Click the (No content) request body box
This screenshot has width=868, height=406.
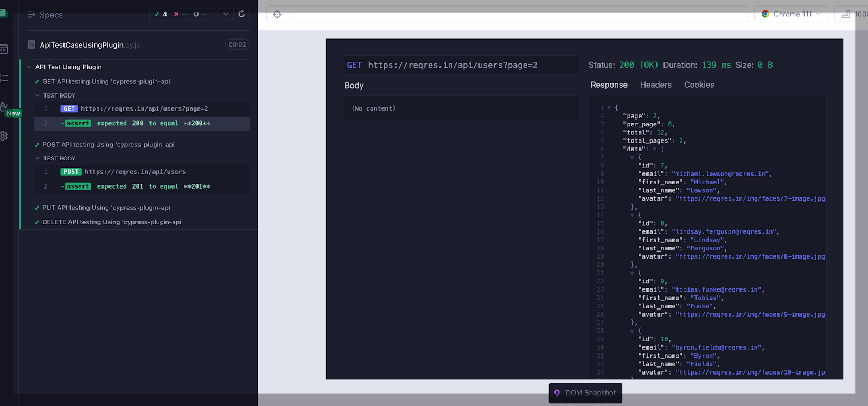point(461,108)
